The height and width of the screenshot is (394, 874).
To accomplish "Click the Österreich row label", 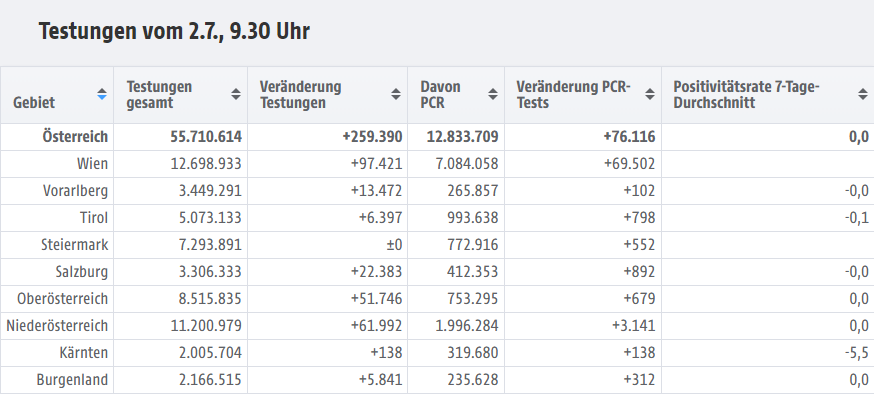I will click(x=75, y=137).
